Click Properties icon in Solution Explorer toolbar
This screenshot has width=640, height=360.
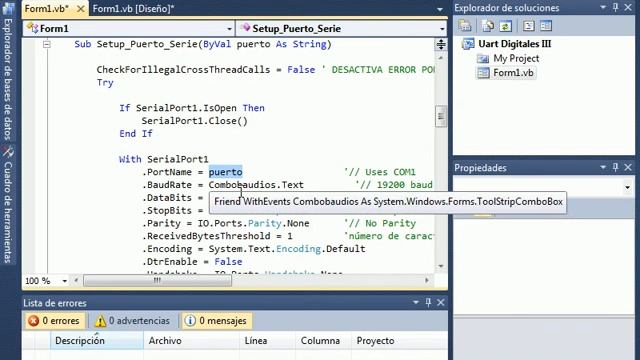[464, 26]
